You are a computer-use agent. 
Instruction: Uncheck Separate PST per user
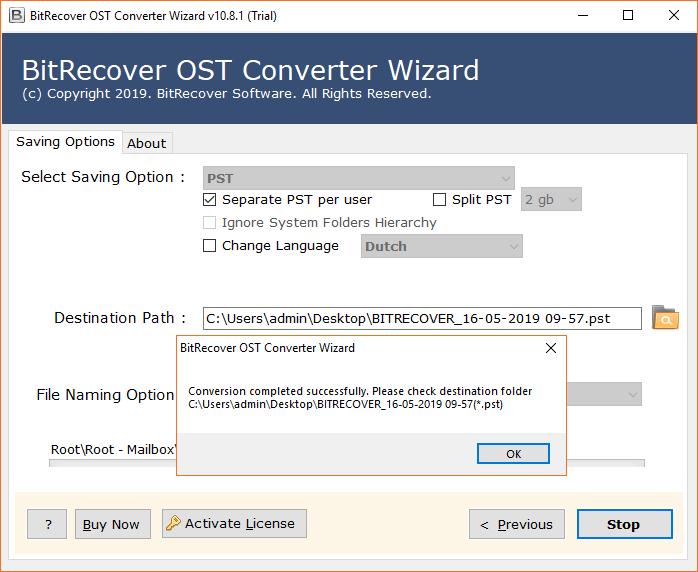point(209,199)
